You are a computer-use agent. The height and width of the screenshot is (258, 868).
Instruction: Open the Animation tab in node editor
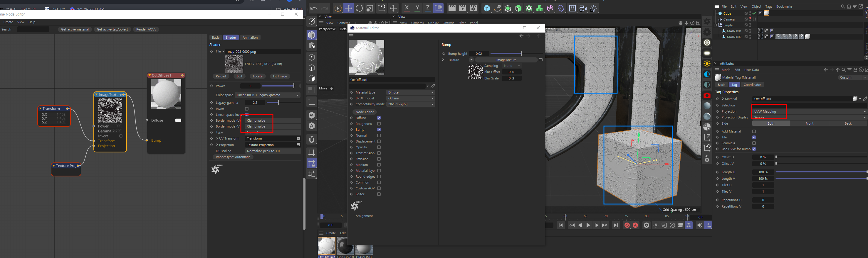click(x=250, y=37)
